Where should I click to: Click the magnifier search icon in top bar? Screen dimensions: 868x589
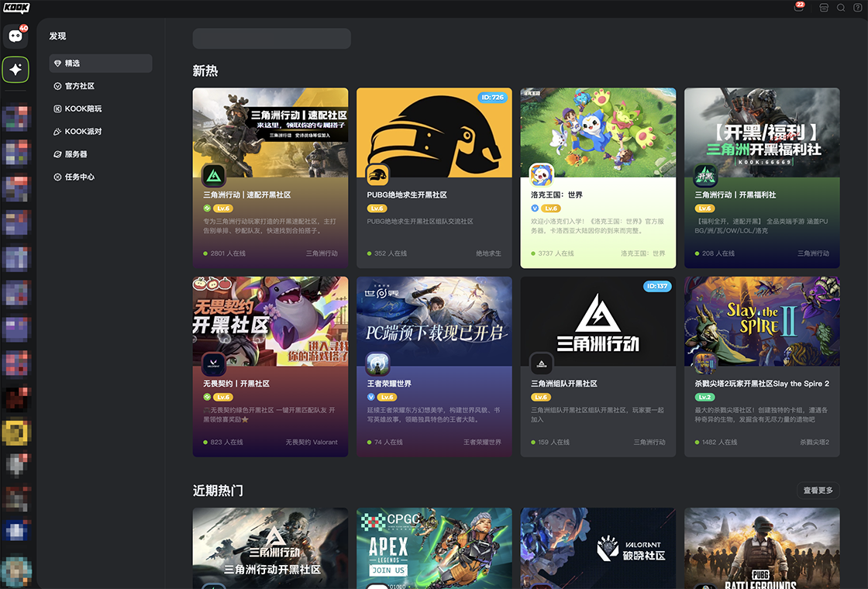[840, 8]
